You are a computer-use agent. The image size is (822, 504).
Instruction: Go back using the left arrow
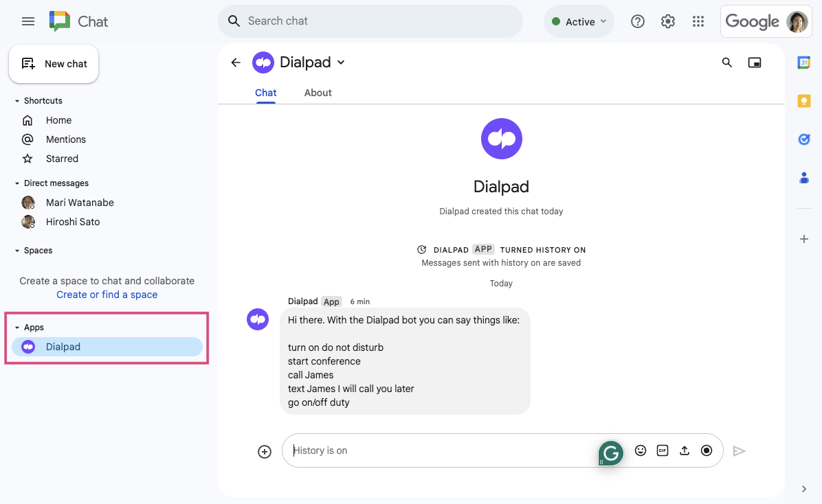236,63
